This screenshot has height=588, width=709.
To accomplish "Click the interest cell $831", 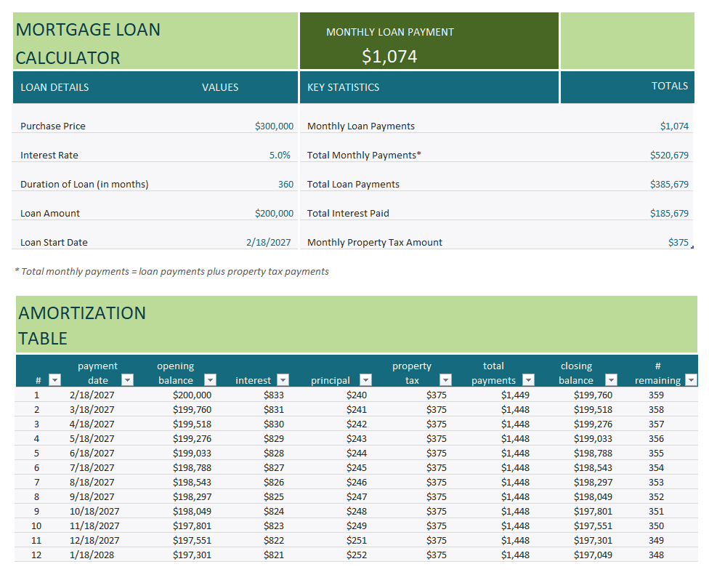I will 274,409.
